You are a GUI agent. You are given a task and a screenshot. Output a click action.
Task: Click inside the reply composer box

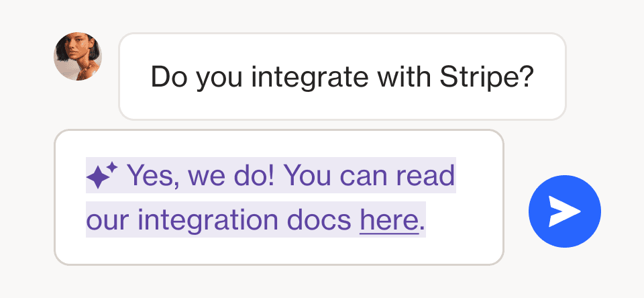pyautogui.click(x=279, y=197)
